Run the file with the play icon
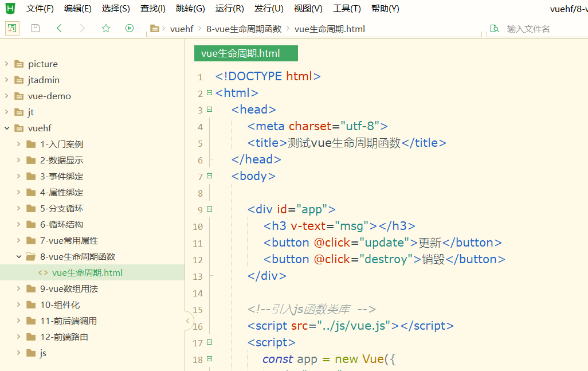 (130, 28)
